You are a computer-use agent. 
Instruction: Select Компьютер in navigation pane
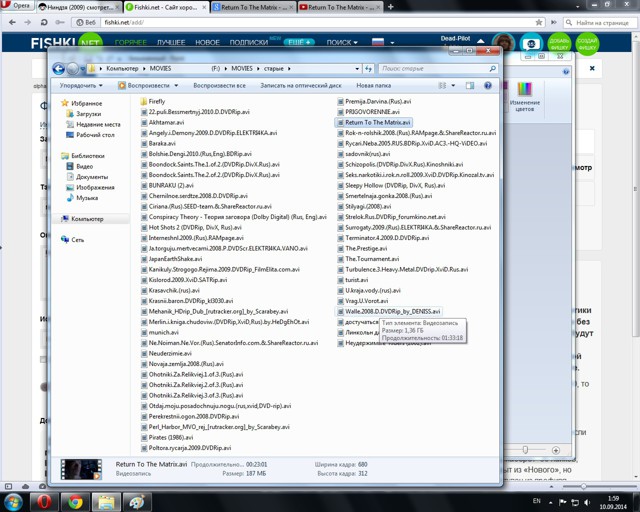(x=82, y=219)
